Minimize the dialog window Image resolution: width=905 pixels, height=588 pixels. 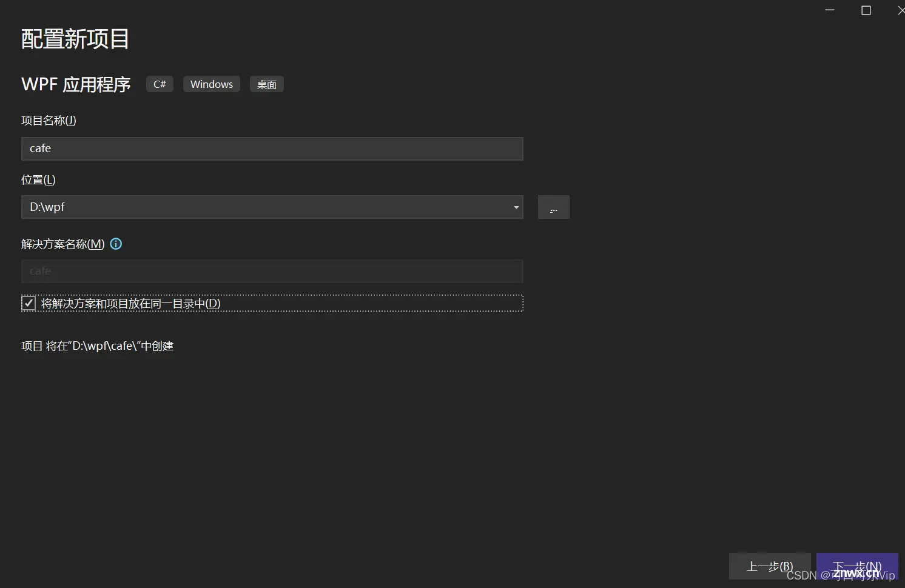(x=830, y=10)
